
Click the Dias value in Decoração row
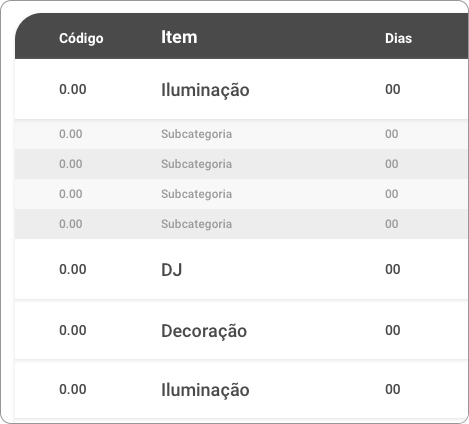point(393,330)
